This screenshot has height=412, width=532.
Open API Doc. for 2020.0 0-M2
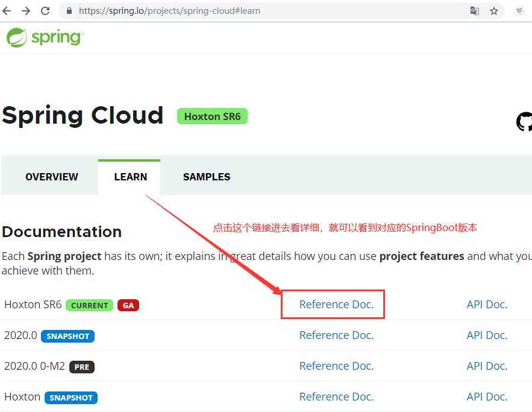[x=487, y=366]
